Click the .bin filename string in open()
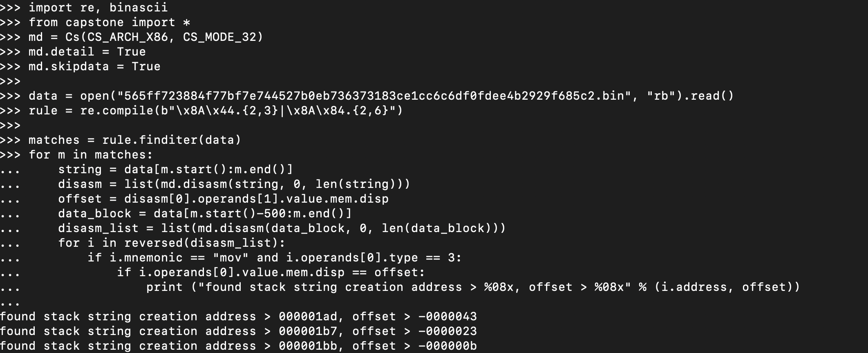Screen dimensions: 868x353 [373, 96]
